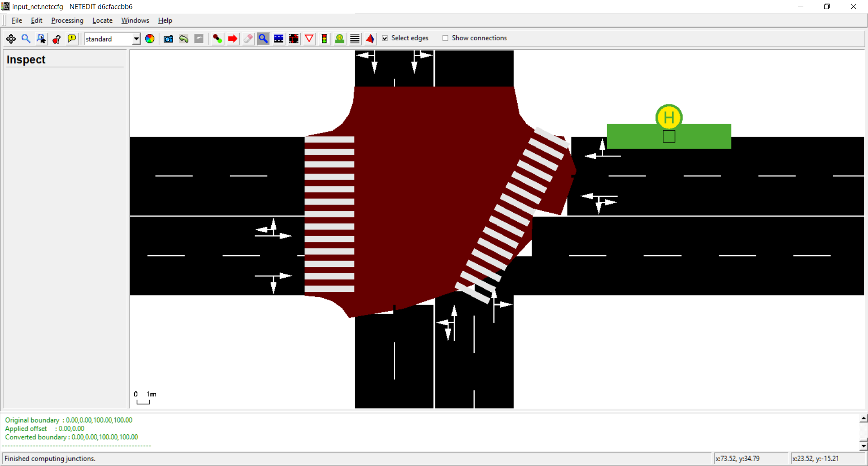Viewport: 868px width, 466px height.
Task: Open the File menu
Action: 17,20
